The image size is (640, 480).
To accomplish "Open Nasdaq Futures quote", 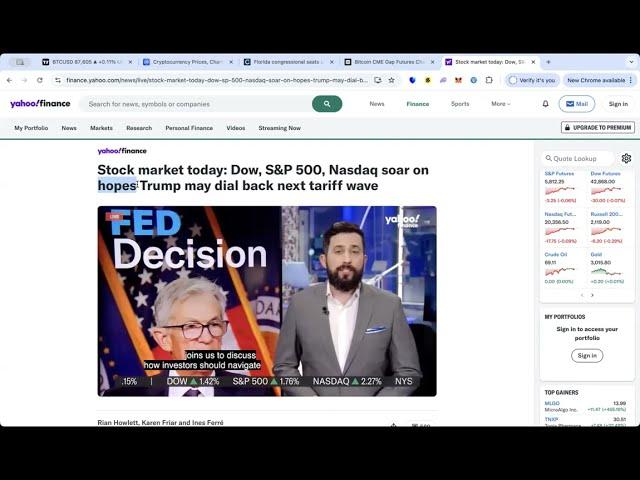I will 560,214.
